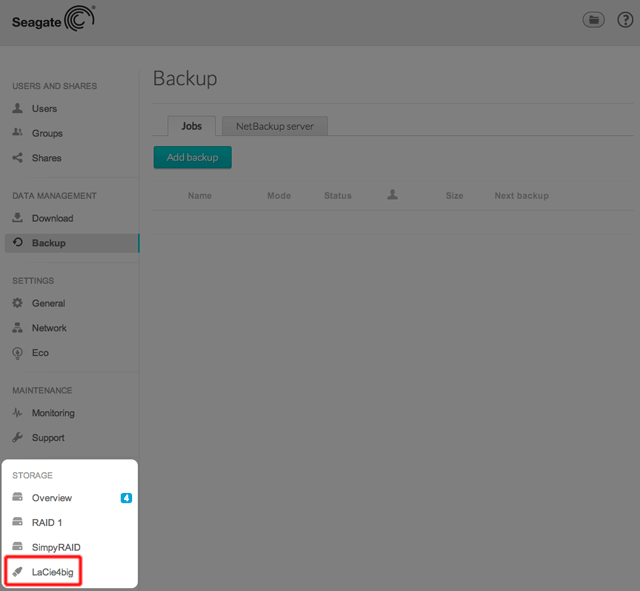
Task: Click the STORAGE section label
Action: coord(32,475)
